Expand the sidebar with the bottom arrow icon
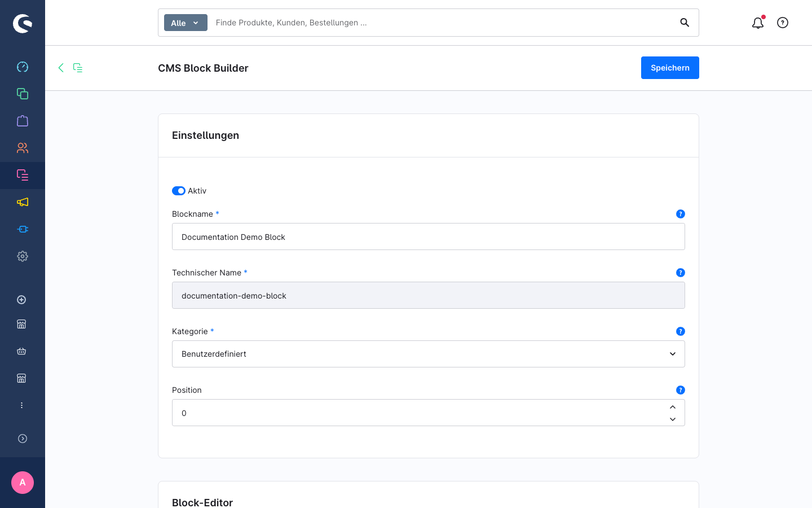This screenshot has height=508, width=812. [23, 439]
